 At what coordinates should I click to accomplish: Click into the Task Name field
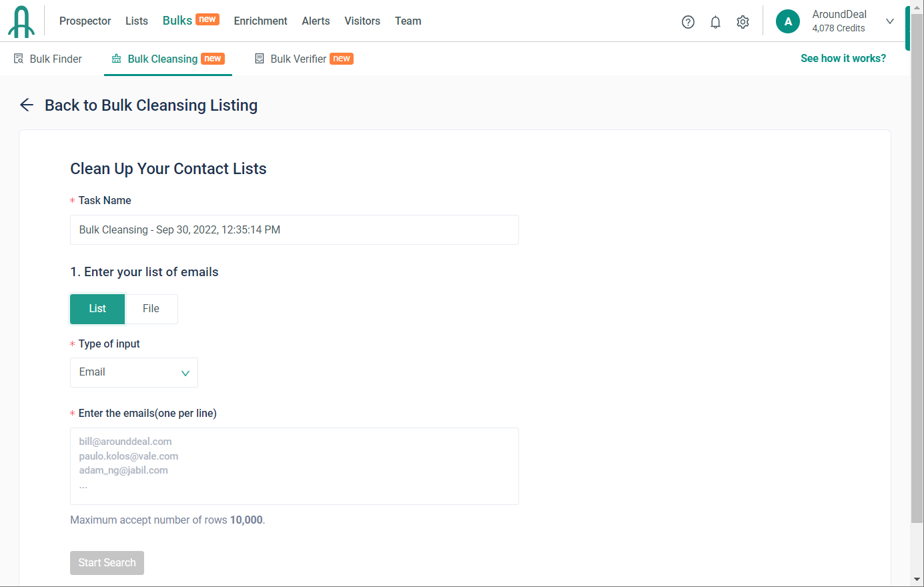point(294,230)
